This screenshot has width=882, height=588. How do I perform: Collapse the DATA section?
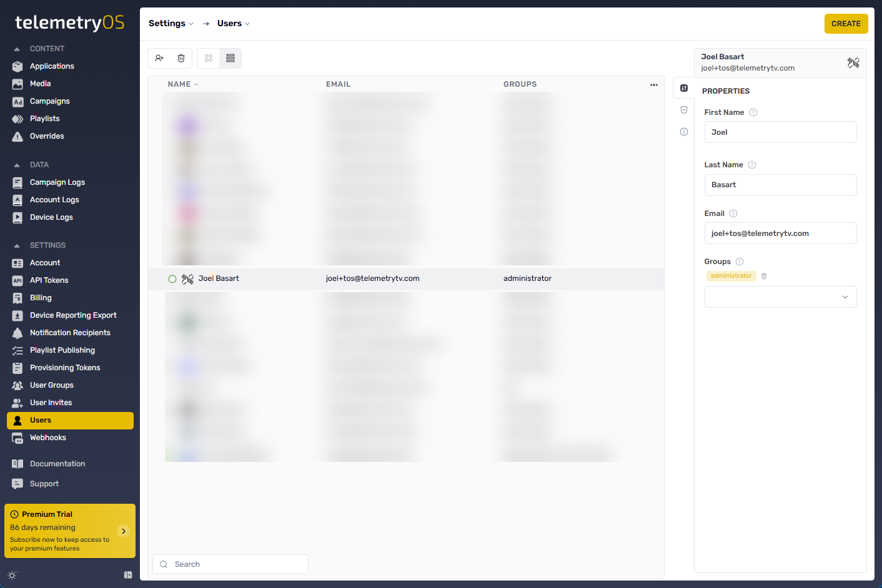[17, 165]
